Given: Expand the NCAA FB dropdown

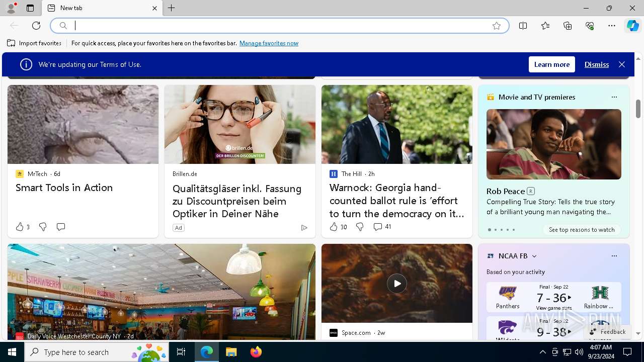Looking at the screenshot, I should (534, 256).
